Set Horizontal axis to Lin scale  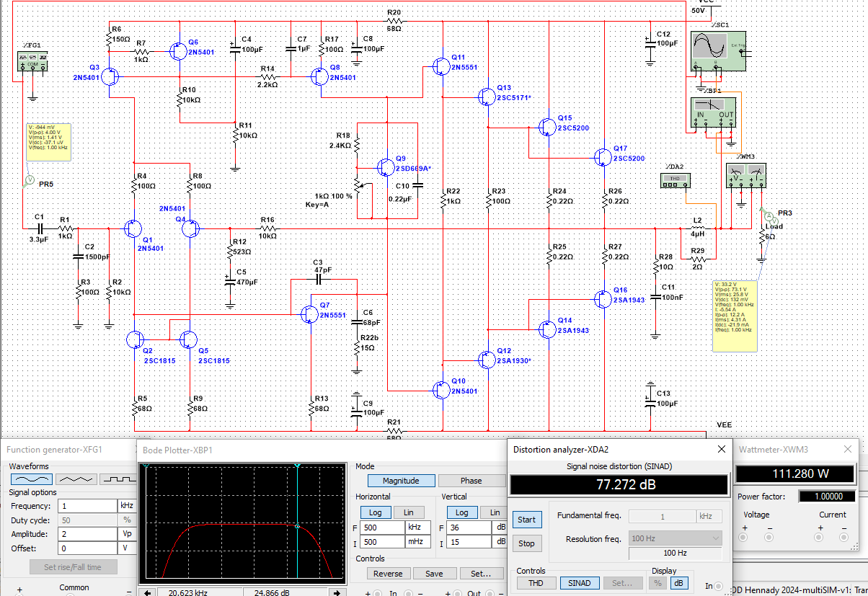(x=409, y=512)
